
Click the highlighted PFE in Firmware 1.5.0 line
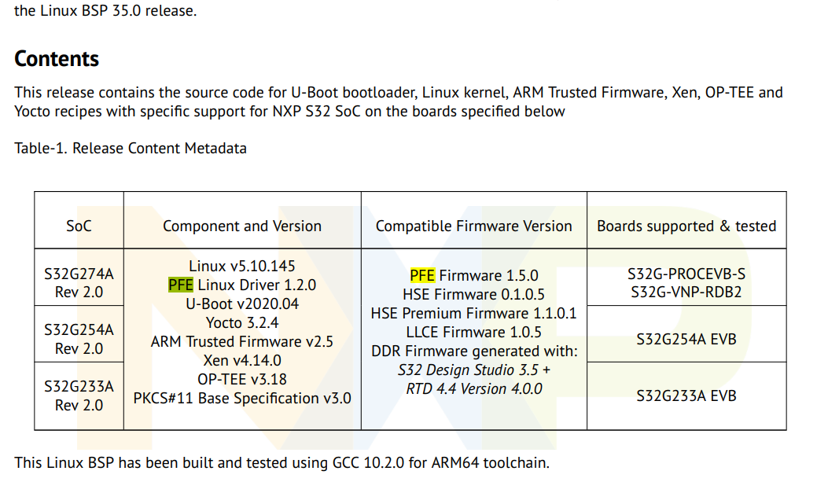[422, 275]
